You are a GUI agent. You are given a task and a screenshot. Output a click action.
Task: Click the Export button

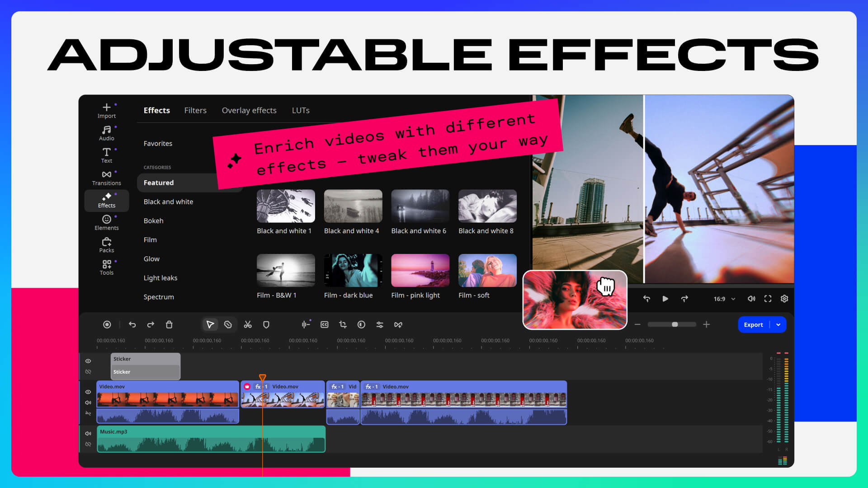pos(753,324)
